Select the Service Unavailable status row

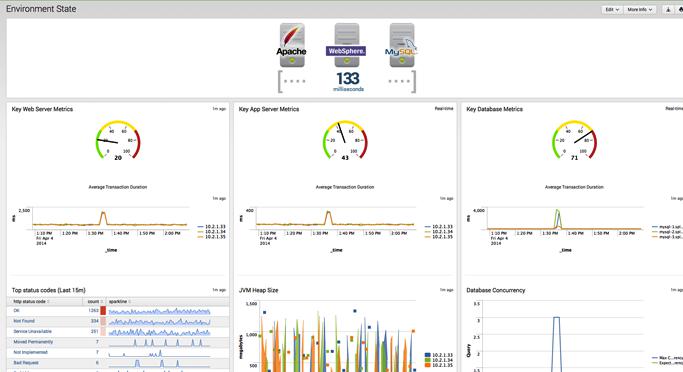pyautogui.click(x=118, y=331)
